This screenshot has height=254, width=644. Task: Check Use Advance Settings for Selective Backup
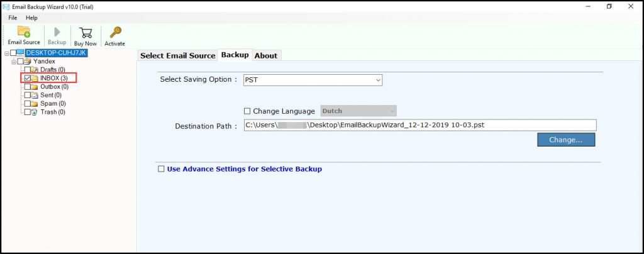pyautogui.click(x=161, y=169)
